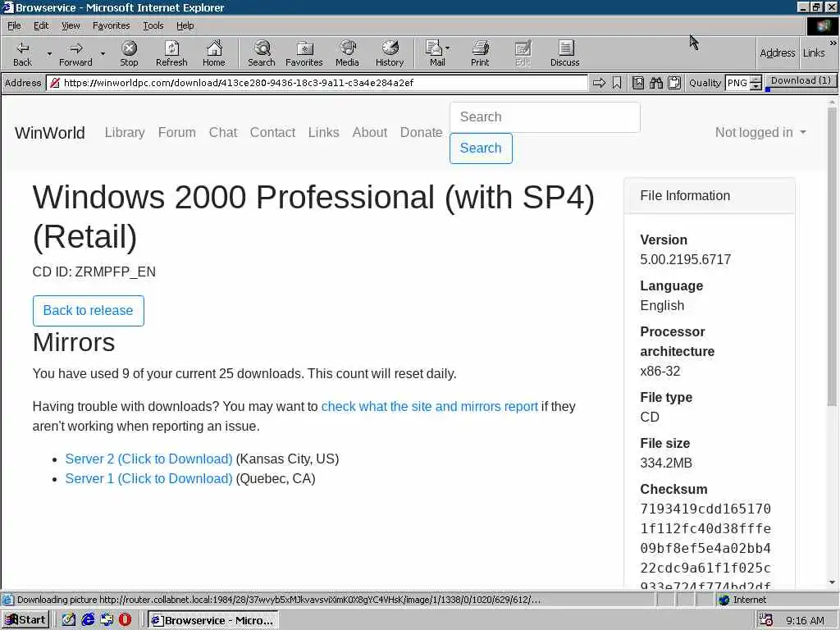Click the Mail toolbar icon
The width and height of the screenshot is (840, 630).
pos(435,53)
